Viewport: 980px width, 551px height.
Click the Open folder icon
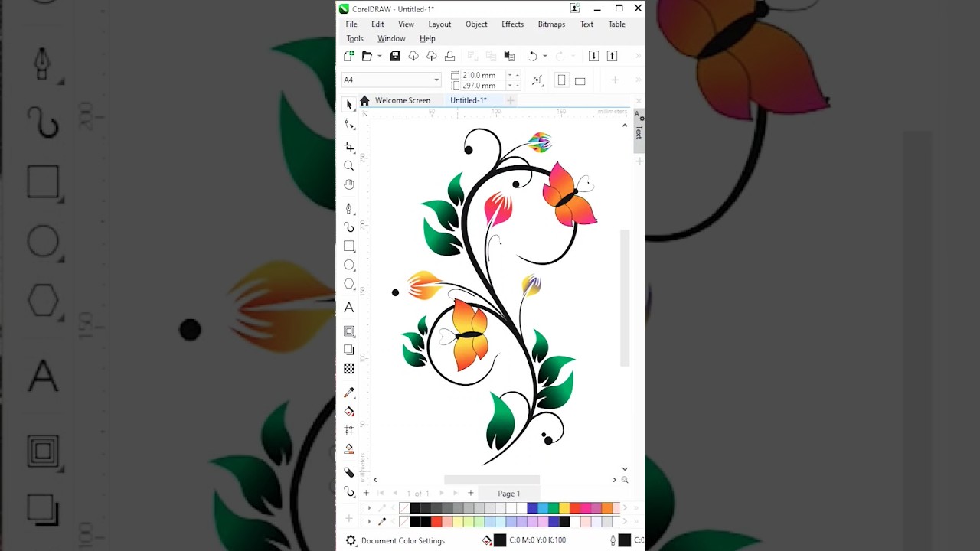pyautogui.click(x=367, y=56)
